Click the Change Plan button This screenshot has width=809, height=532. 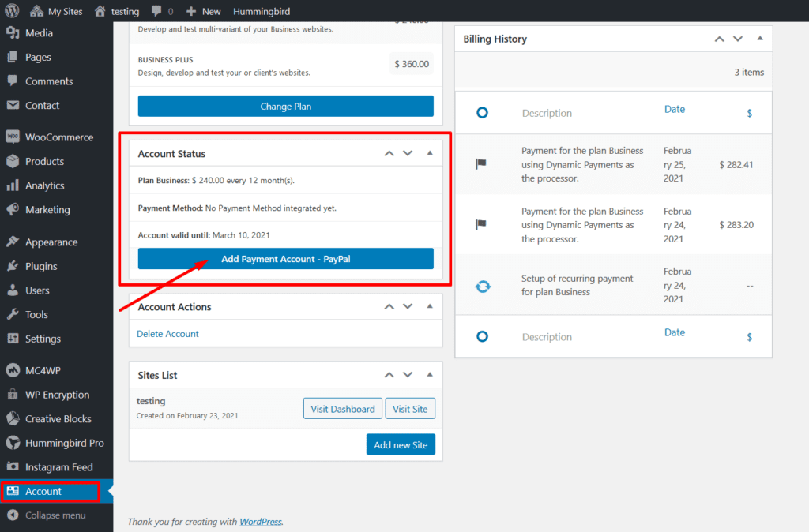point(285,107)
